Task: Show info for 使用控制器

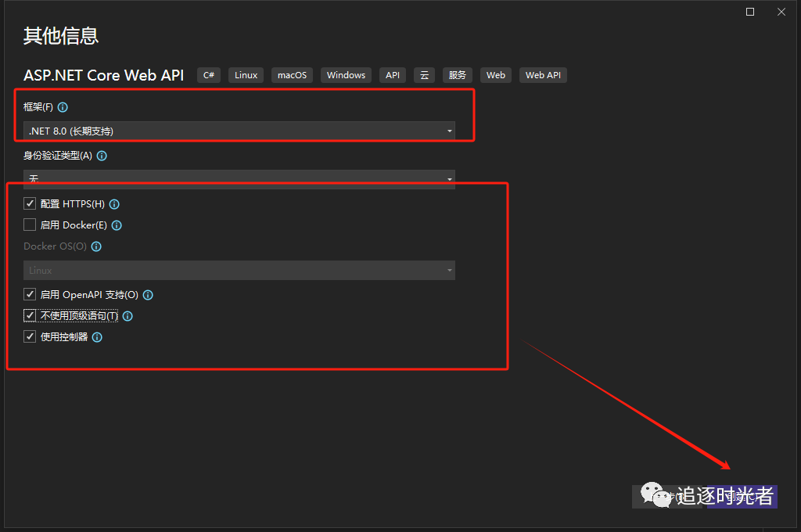Action: (97, 337)
